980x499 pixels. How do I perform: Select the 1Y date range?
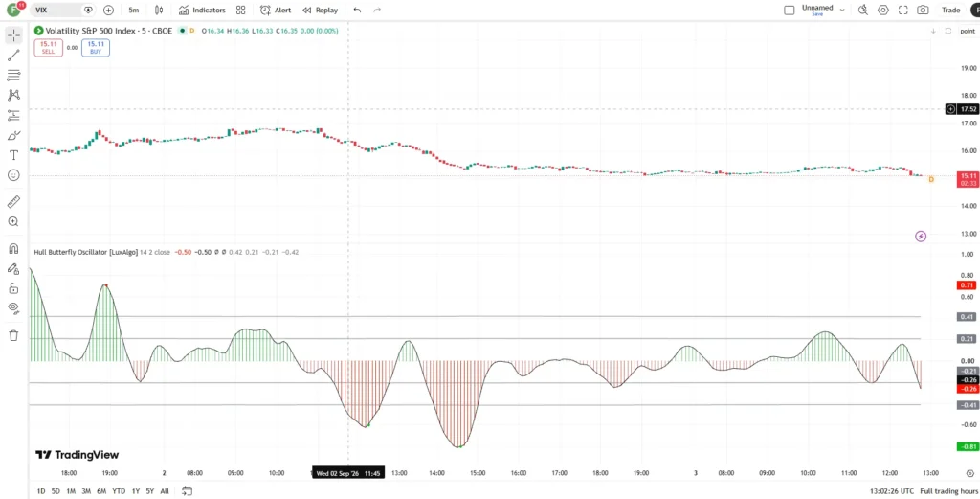click(136, 491)
